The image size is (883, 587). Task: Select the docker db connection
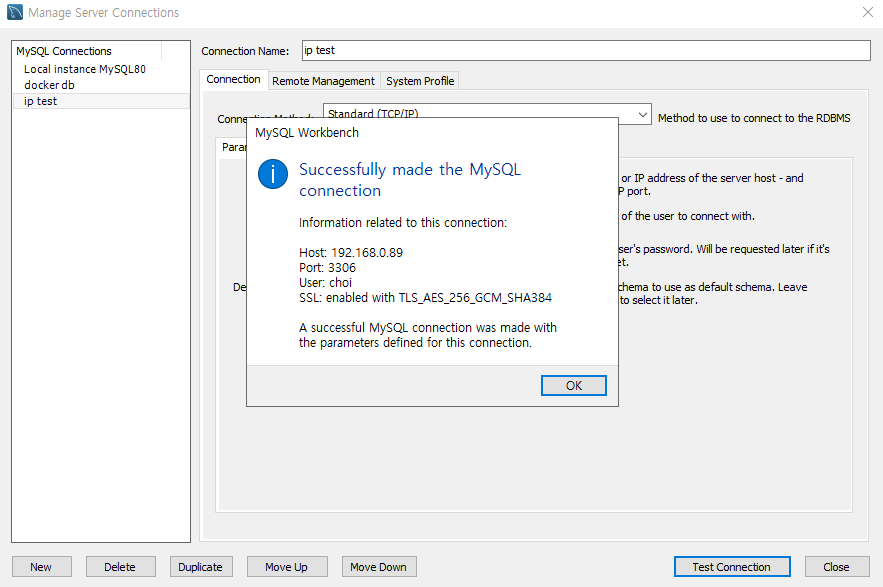pyautogui.click(x=49, y=85)
